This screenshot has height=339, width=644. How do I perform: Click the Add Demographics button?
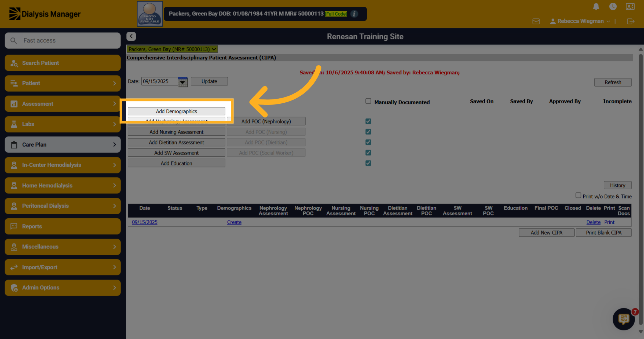(x=176, y=111)
